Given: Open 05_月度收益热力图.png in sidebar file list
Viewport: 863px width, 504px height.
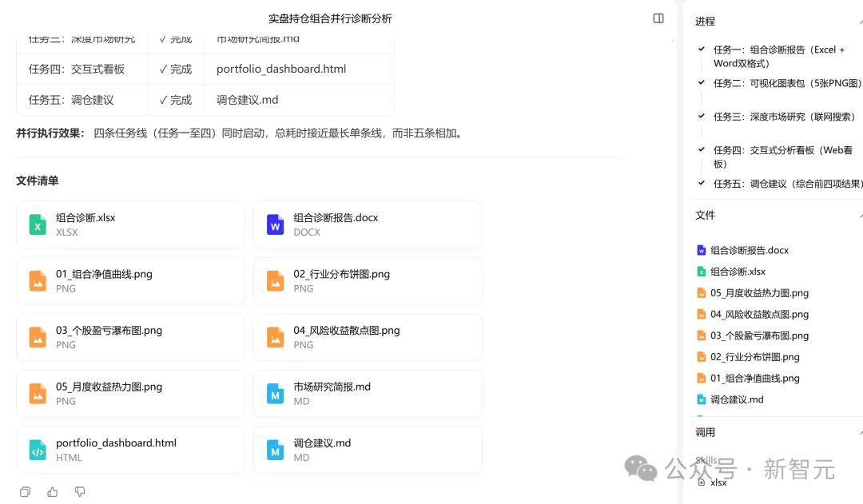Looking at the screenshot, I should tap(753, 292).
